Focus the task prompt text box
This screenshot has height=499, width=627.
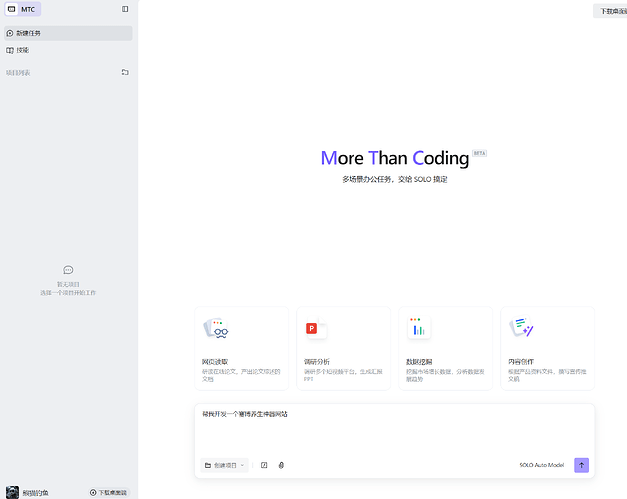[394, 430]
